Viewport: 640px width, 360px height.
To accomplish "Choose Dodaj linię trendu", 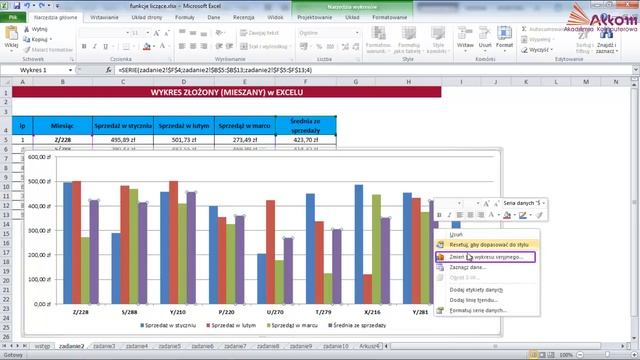I will (488, 300).
